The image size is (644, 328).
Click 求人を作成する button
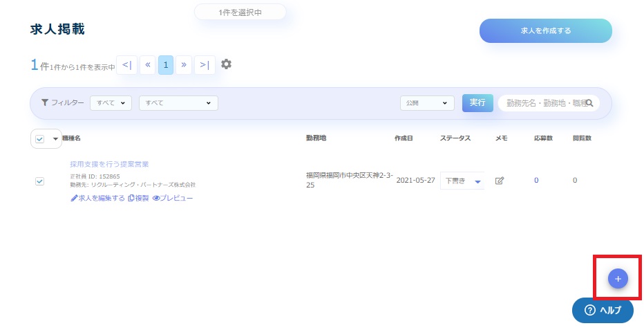[545, 31]
